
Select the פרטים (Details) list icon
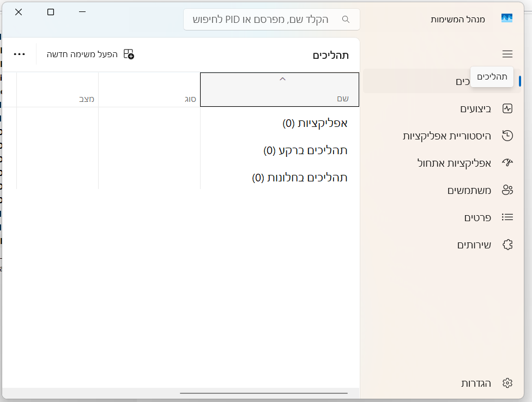tap(507, 217)
